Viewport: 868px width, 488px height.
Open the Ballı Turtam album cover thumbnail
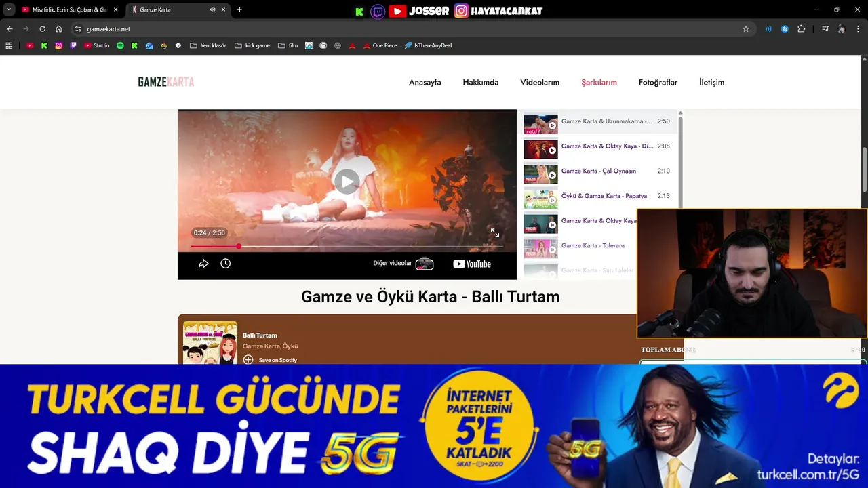pos(210,342)
